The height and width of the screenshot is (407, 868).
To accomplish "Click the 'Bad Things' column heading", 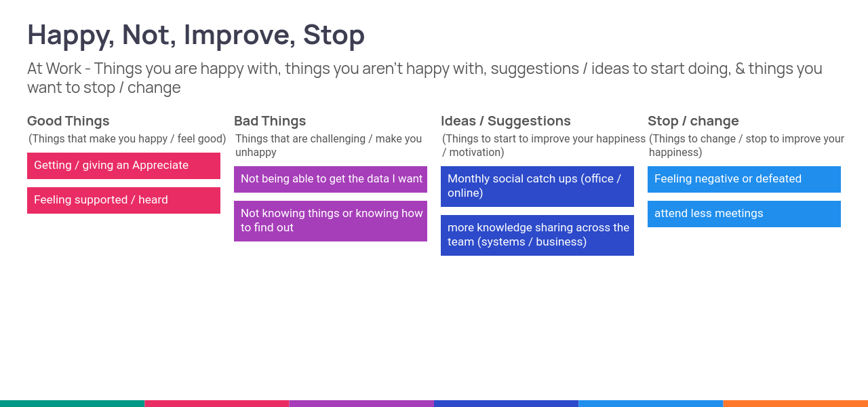I will 270,121.
